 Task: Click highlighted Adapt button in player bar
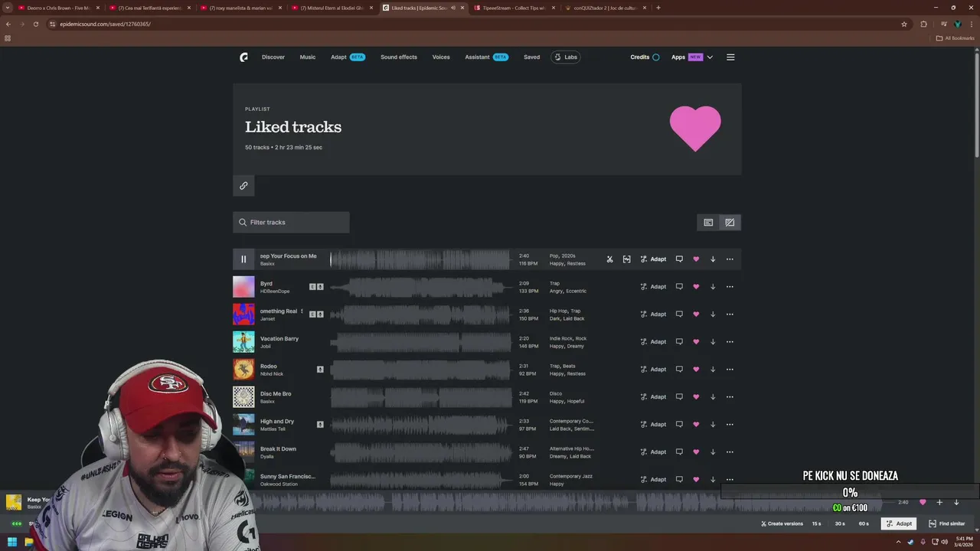pos(899,523)
